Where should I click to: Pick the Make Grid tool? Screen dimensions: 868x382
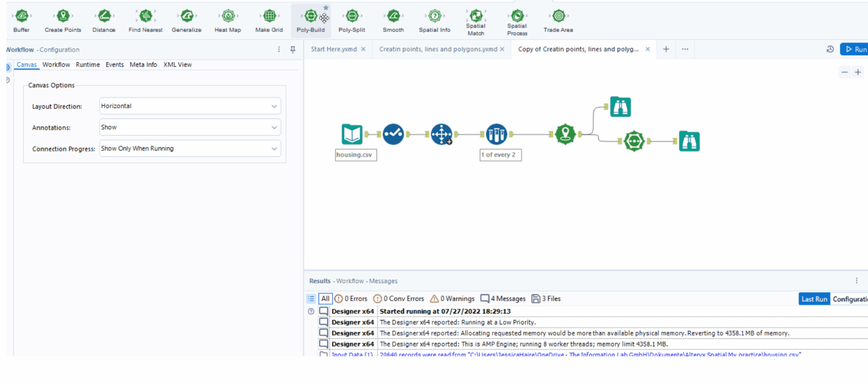pos(270,21)
